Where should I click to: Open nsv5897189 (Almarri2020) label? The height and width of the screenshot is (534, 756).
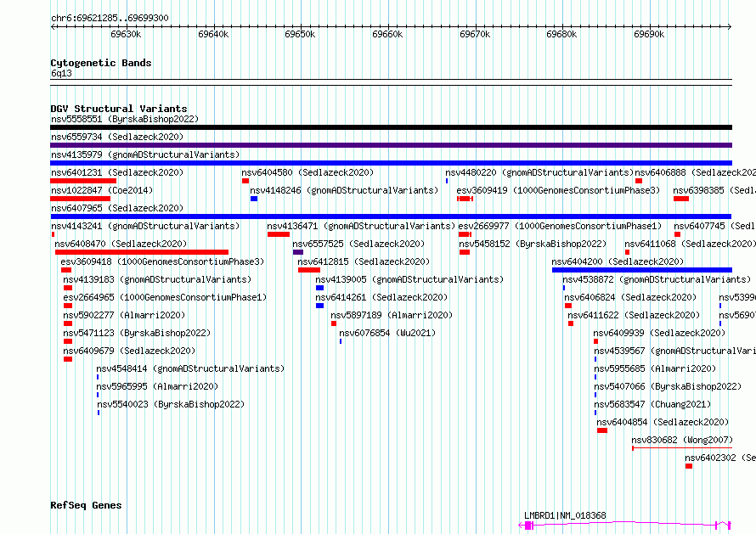pyautogui.click(x=392, y=315)
